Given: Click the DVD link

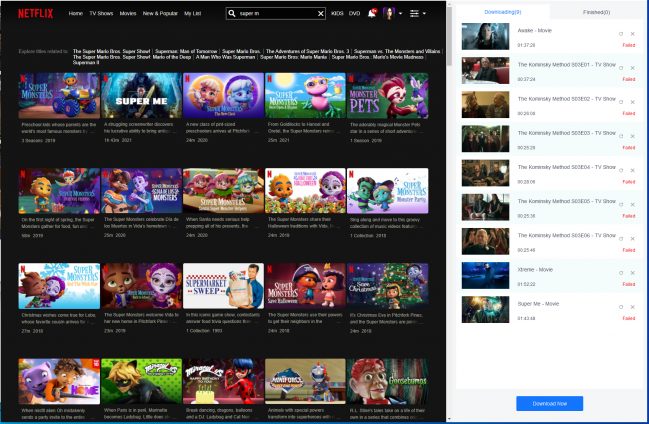Looking at the screenshot, I should pyautogui.click(x=354, y=13).
